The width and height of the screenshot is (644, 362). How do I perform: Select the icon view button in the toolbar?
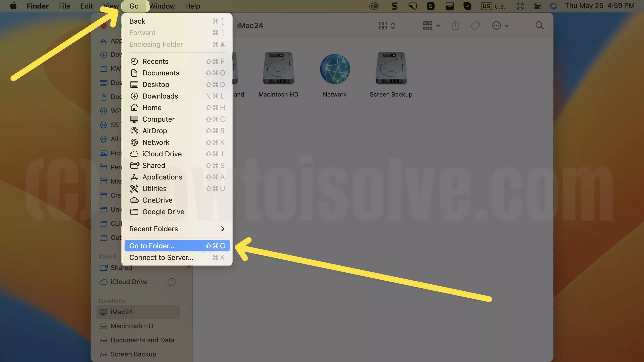tap(383, 25)
